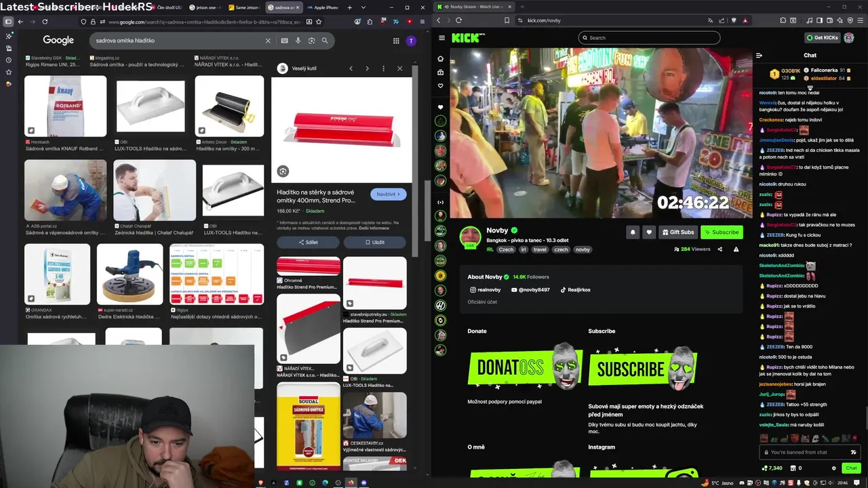Click the KICK logo
This screenshot has height=488, width=868.
click(468, 38)
